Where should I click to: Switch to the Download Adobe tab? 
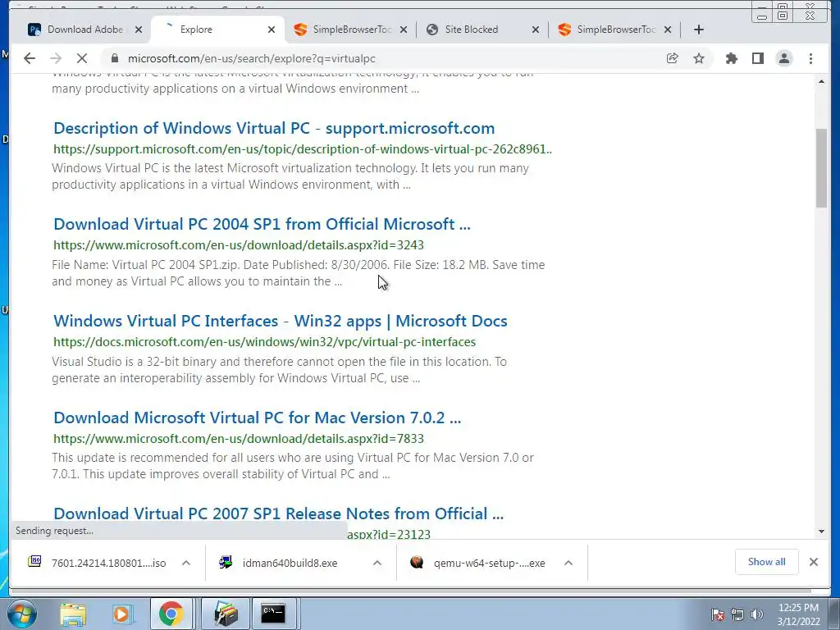pos(85,30)
